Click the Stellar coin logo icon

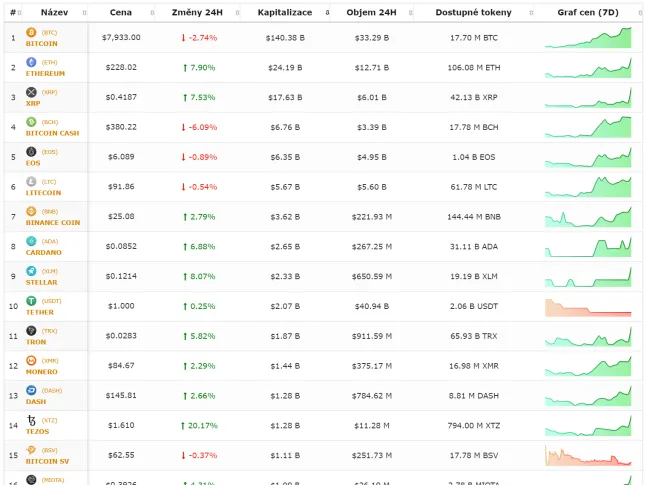coord(31,271)
